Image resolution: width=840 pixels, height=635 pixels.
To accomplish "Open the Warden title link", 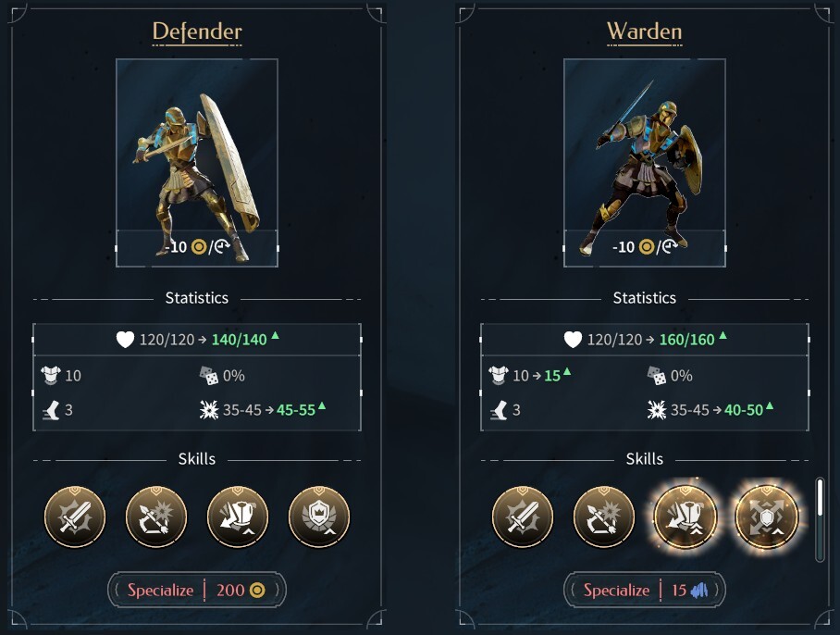I will click(645, 31).
